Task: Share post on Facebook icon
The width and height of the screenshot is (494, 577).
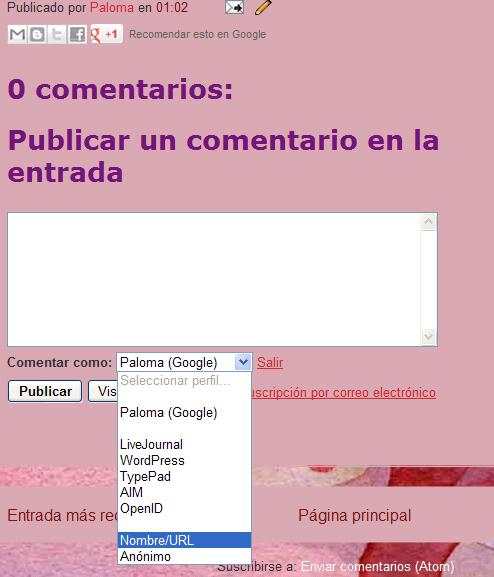Action: [77, 35]
